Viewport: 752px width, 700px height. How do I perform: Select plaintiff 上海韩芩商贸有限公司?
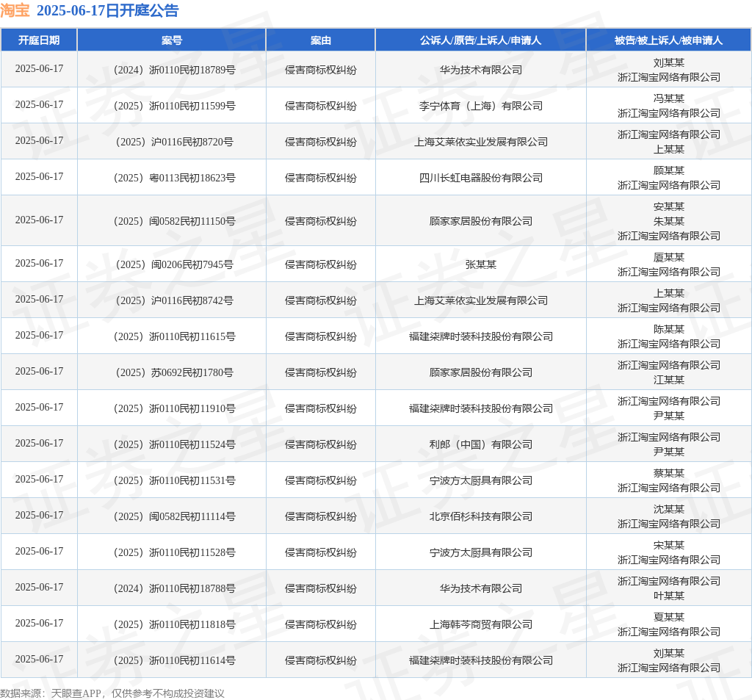[480, 624]
